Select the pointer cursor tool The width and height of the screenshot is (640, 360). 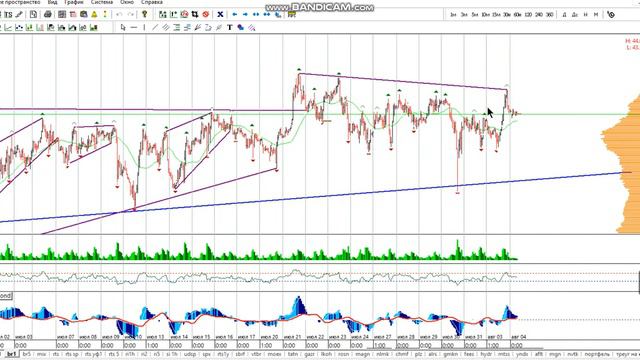(x=123, y=27)
